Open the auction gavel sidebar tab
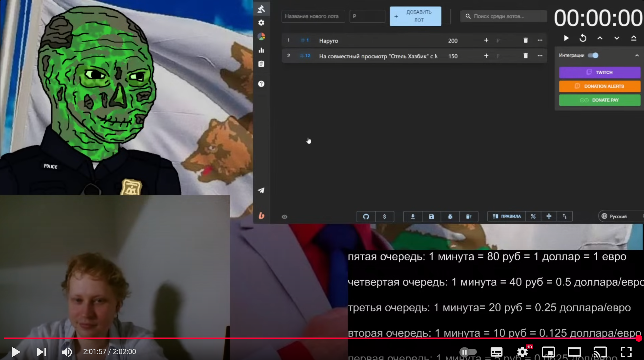 coord(261,9)
